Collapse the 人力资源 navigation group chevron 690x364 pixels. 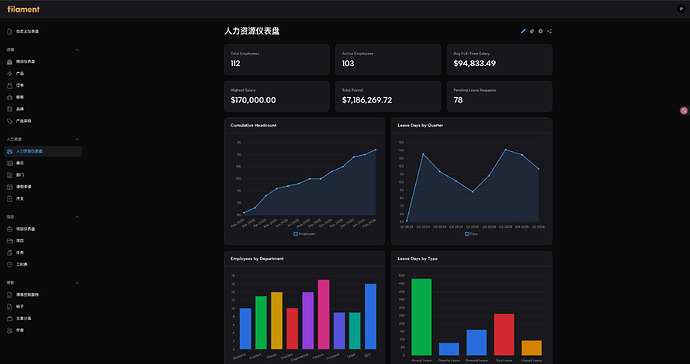click(77, 140)
